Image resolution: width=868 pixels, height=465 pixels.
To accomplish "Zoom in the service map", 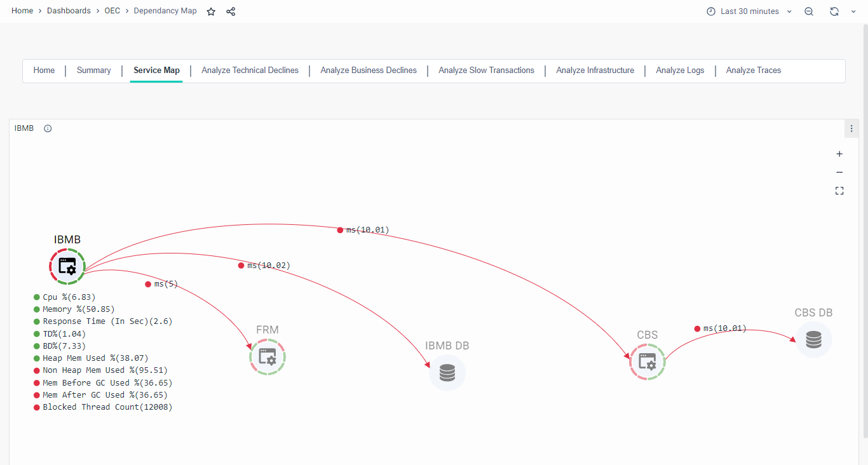I will tap(839, 154).
